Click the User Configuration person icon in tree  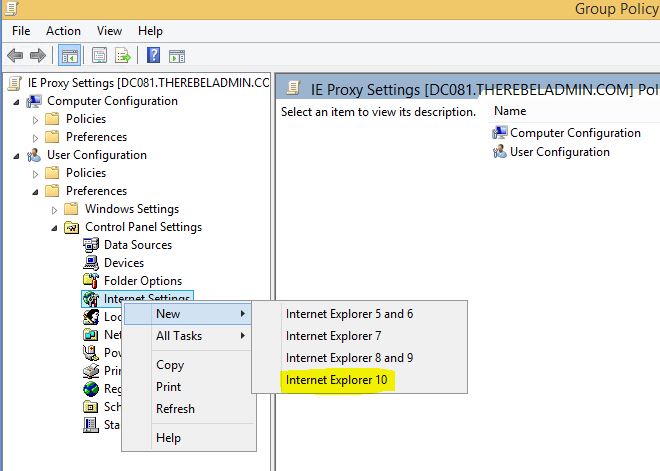click(34, 155)
